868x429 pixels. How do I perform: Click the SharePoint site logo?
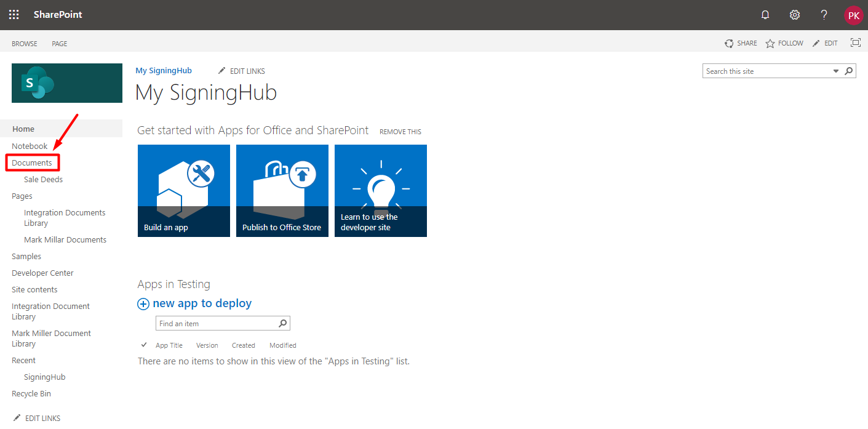[67, 83]
